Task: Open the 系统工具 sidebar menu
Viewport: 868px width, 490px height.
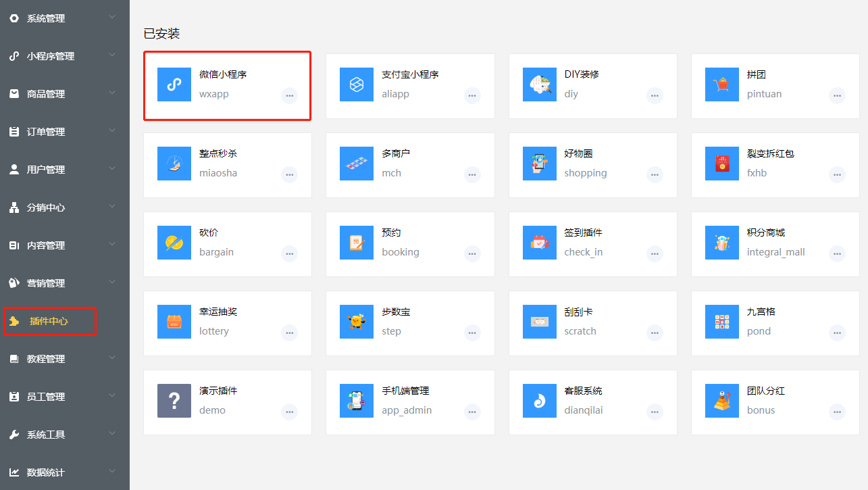Action: coord(65,435)
